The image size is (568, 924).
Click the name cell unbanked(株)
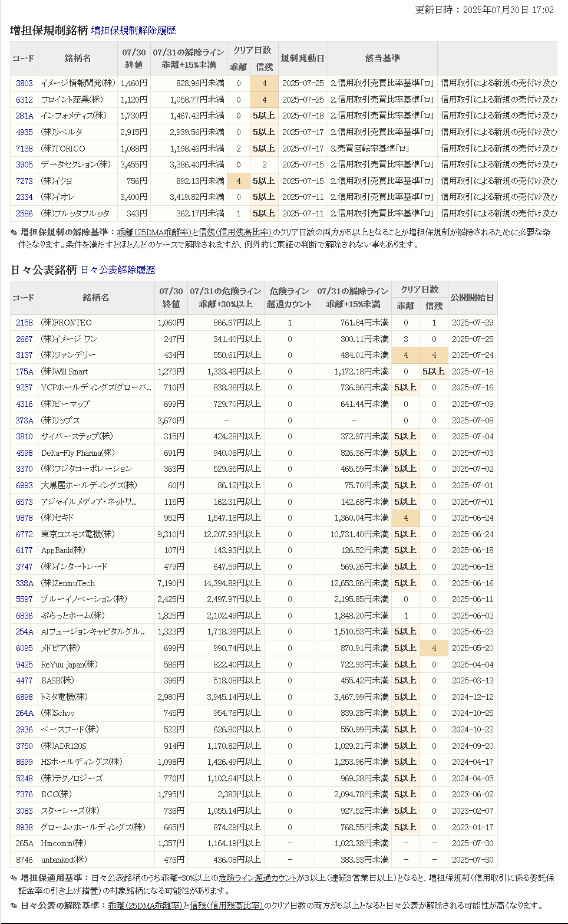96,860
